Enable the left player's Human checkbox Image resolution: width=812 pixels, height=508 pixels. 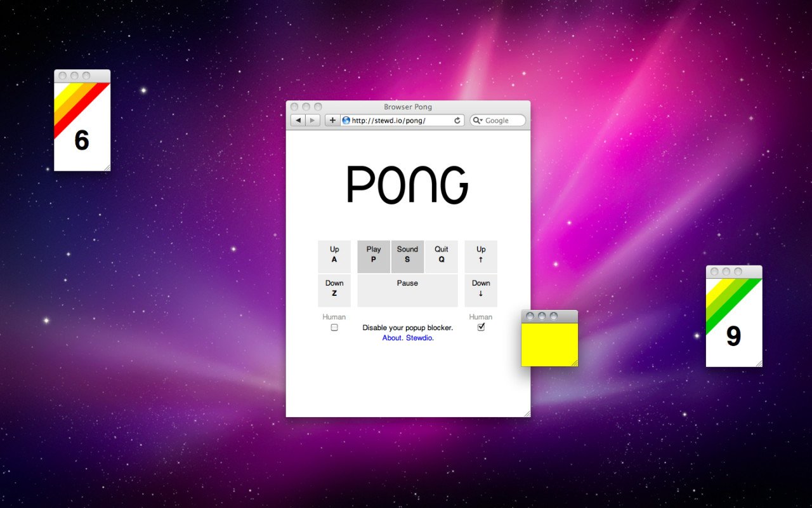coord(334,328)
